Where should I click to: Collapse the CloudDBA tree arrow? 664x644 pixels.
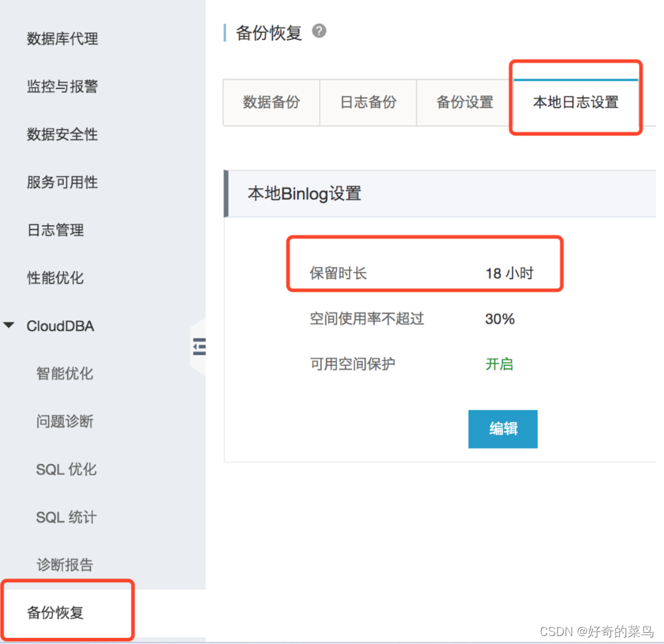click(x=9, y=325)
